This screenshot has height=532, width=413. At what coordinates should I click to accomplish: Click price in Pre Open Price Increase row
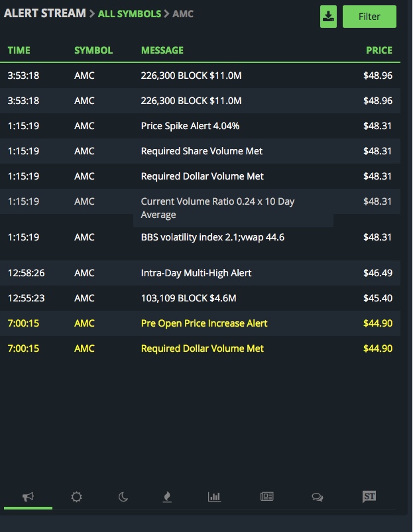pyautogui.click(x=378, y=323)
